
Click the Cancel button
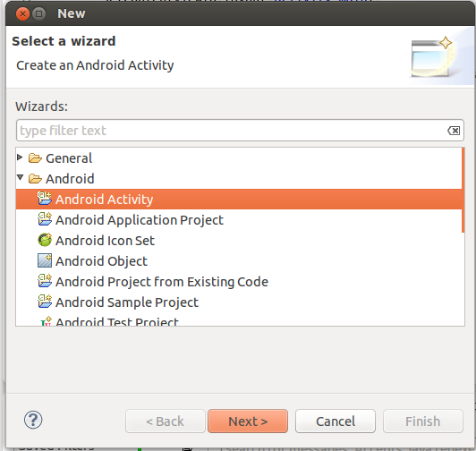tap(336, 421)
